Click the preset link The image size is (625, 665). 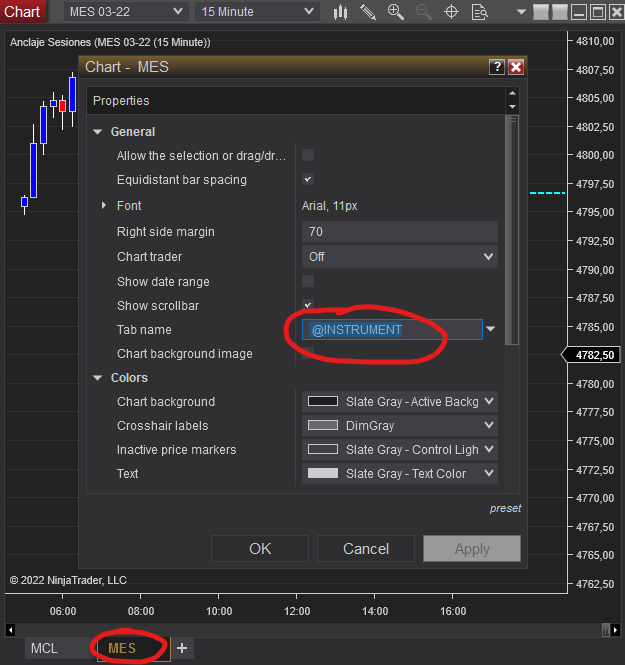pos(505,508)
